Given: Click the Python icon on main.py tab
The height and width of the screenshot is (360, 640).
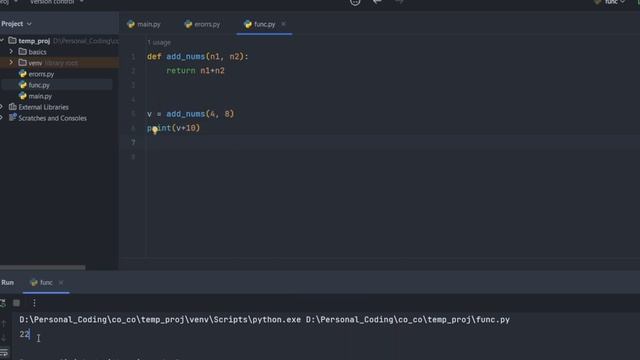Looking at the screenshot, I should pos(131,24).
